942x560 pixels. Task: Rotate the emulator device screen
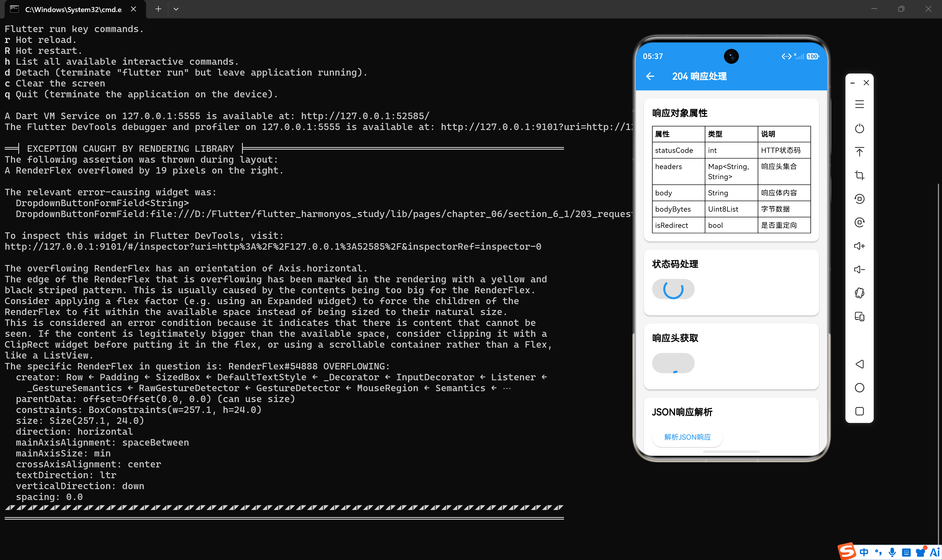pos(859,293)
